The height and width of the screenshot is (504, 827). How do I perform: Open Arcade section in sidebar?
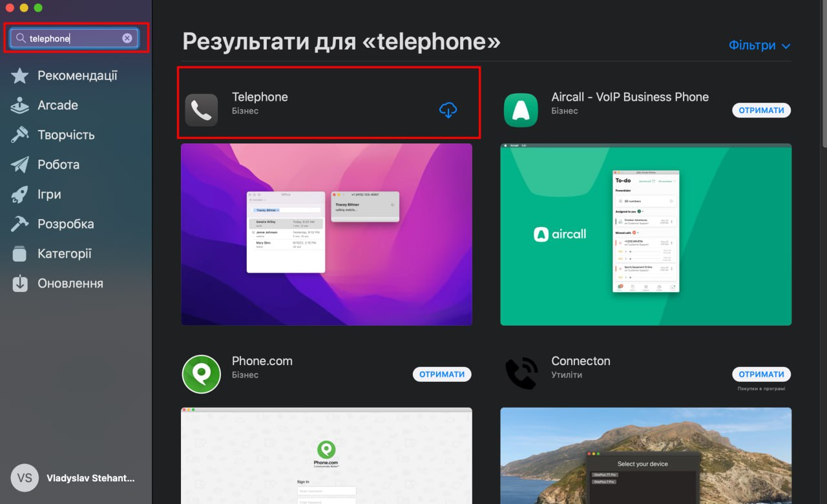(57, 105)
